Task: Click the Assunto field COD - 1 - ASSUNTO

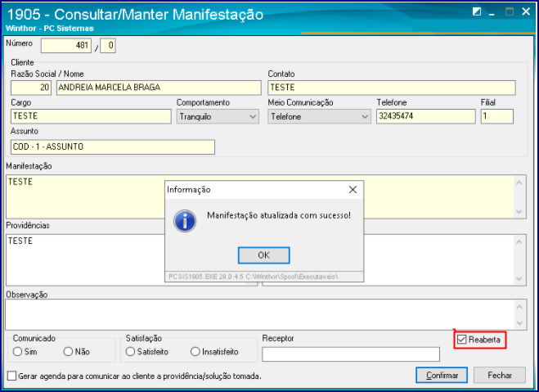Action: 113,146
